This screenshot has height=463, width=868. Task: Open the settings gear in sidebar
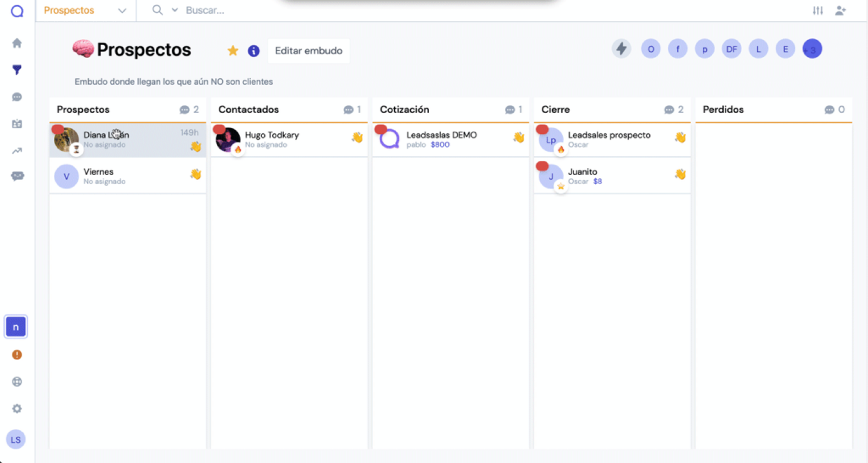point(17,409)
